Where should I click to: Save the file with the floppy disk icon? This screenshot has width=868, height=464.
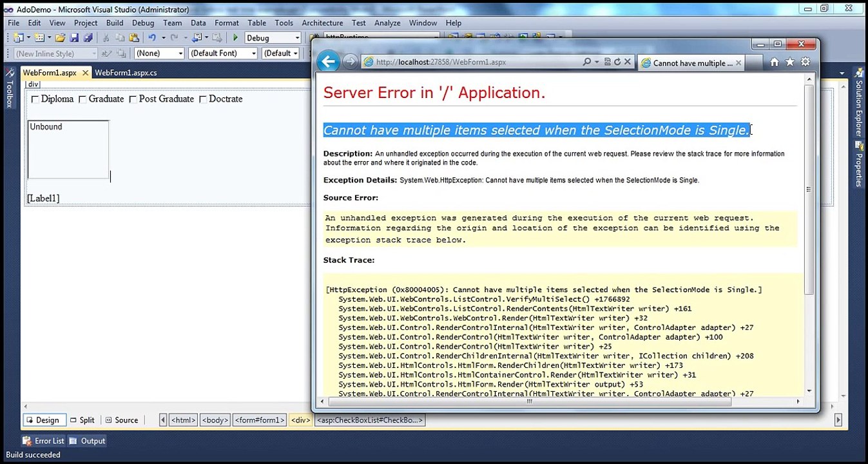click(x=74, y=38)
